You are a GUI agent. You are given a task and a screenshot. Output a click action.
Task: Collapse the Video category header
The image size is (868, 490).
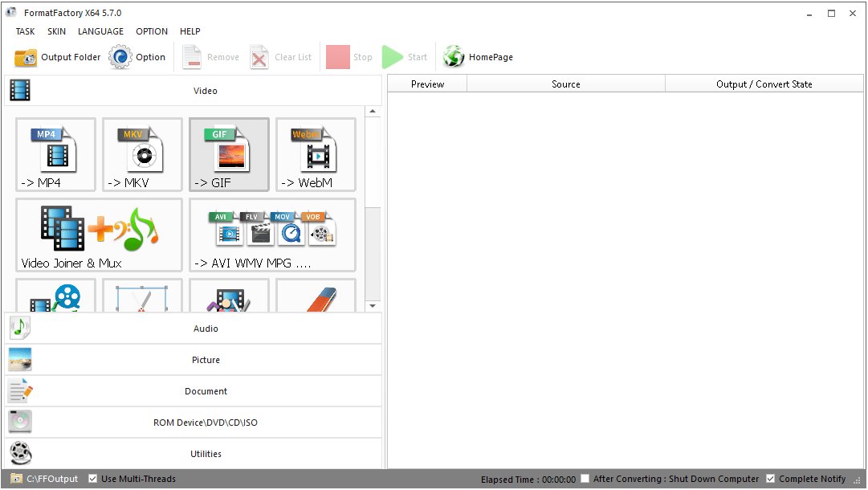tap(194, 91)
